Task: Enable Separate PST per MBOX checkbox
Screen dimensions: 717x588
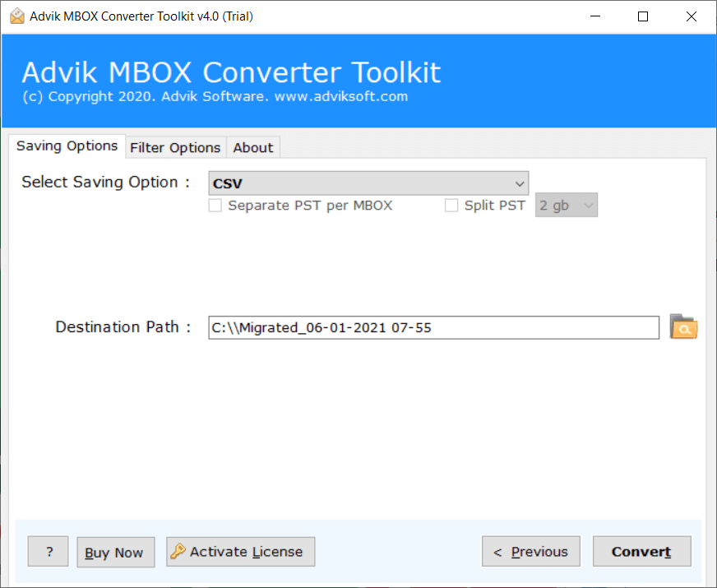Action: pyautogui.click(x=215, y=206)
